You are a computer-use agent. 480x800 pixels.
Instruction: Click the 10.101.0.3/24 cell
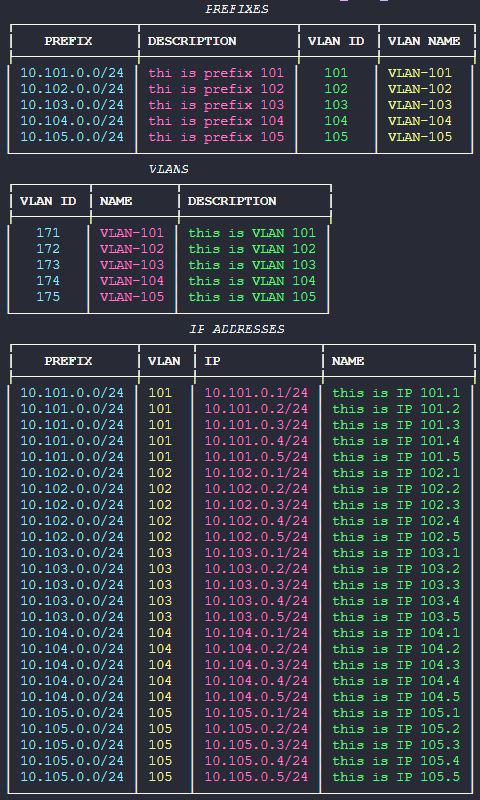(x=256, y=425)
